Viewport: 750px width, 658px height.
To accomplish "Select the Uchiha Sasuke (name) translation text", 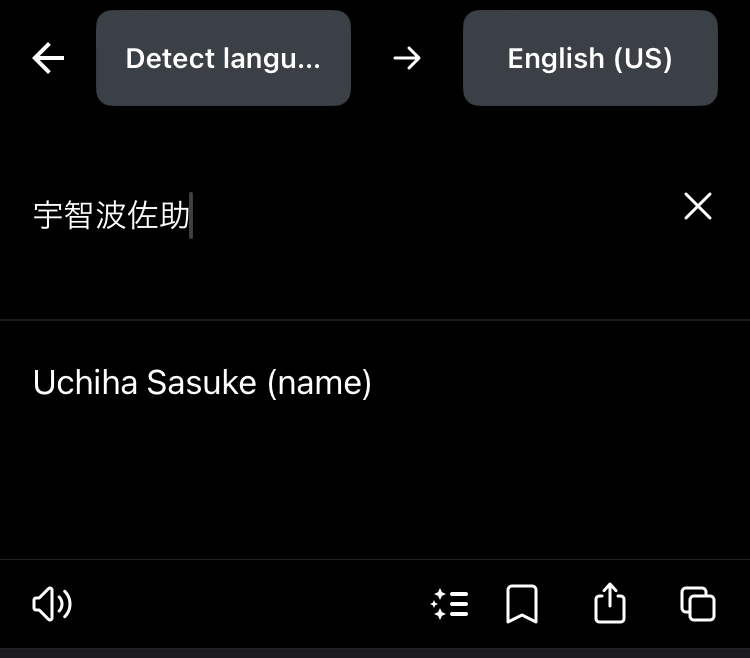I will click(x=202, y=383).
